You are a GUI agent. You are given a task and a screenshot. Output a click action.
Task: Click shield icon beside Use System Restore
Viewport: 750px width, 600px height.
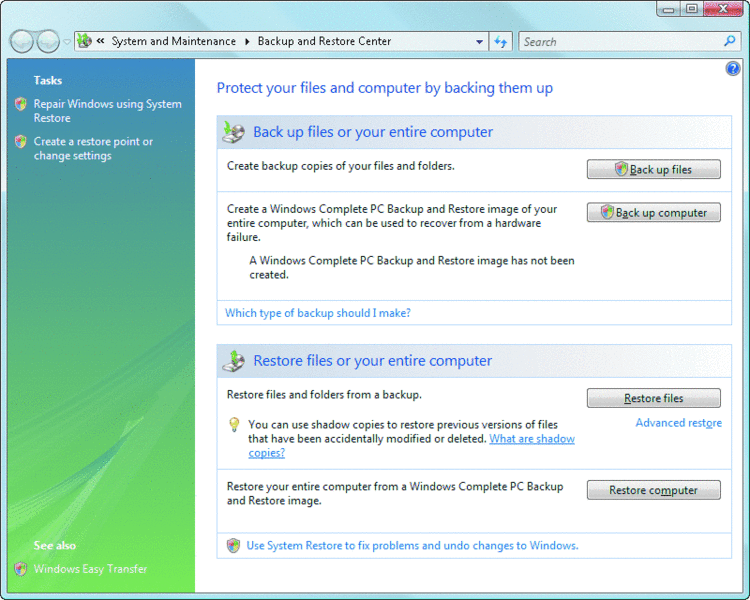point(233,545)
